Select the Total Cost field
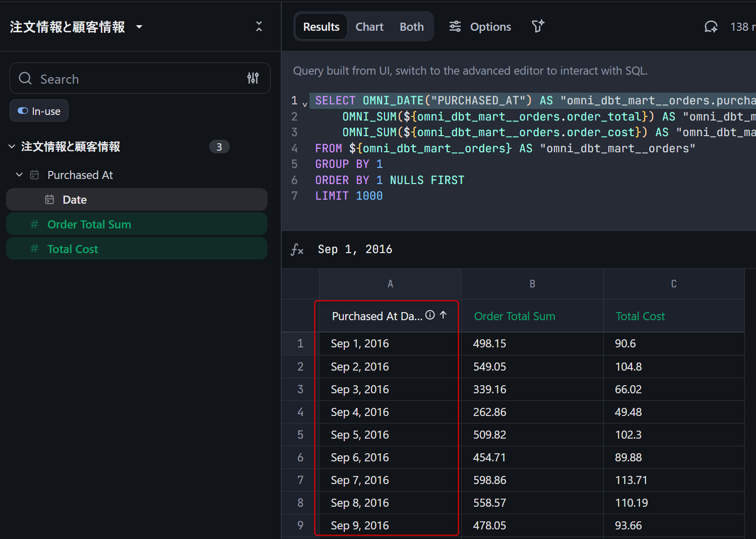 (x=73, y=249)
